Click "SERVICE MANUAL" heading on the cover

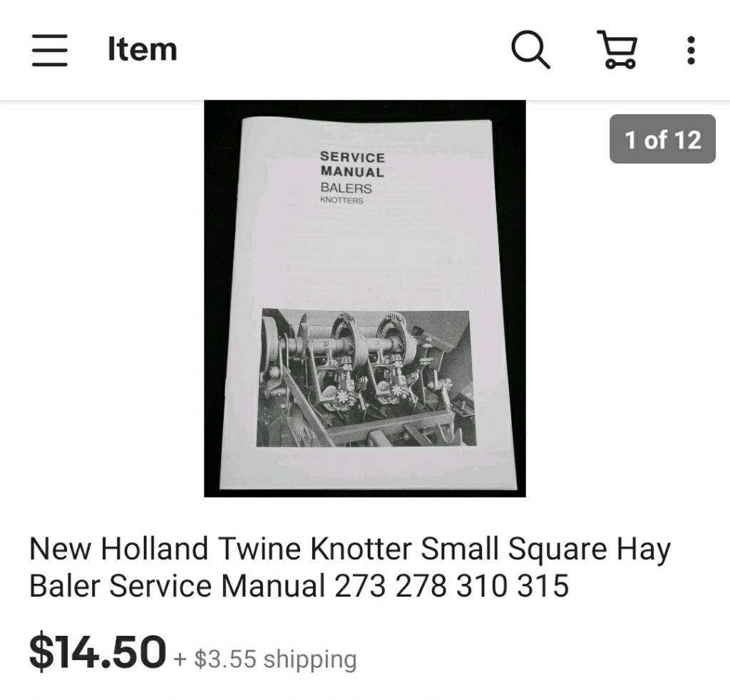[x=352, y=164]
